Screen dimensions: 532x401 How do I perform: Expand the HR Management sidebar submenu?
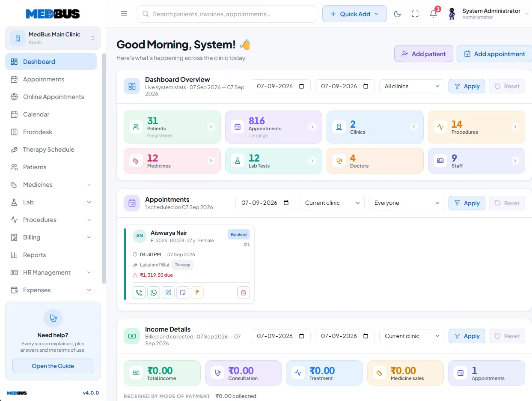89,272
